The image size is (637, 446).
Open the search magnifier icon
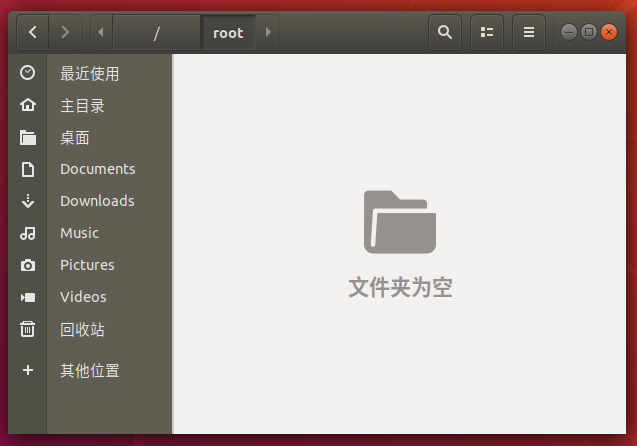coord(445,32)
